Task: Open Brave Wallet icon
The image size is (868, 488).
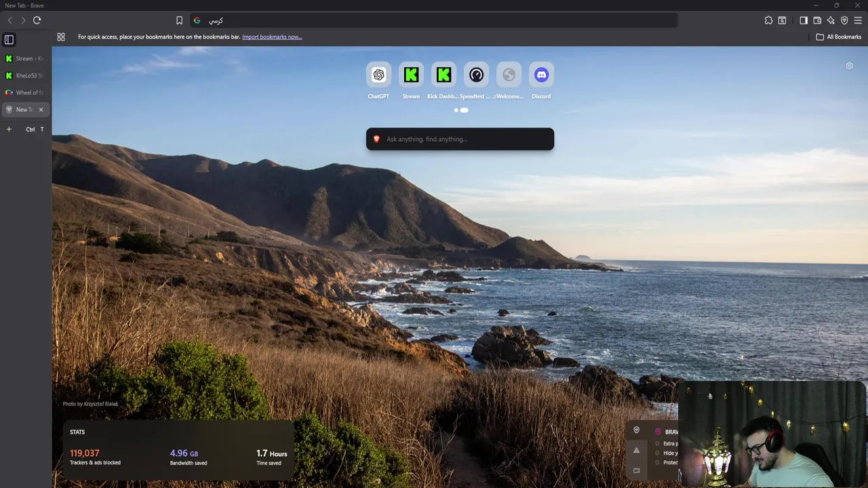Action: click(x=817, y=20)
